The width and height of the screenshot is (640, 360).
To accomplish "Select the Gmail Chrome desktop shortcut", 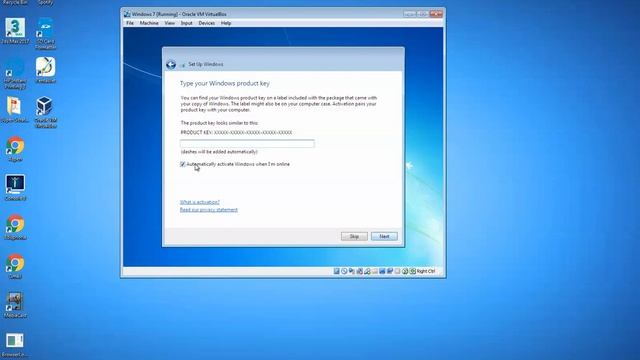I will coord(15,267).
